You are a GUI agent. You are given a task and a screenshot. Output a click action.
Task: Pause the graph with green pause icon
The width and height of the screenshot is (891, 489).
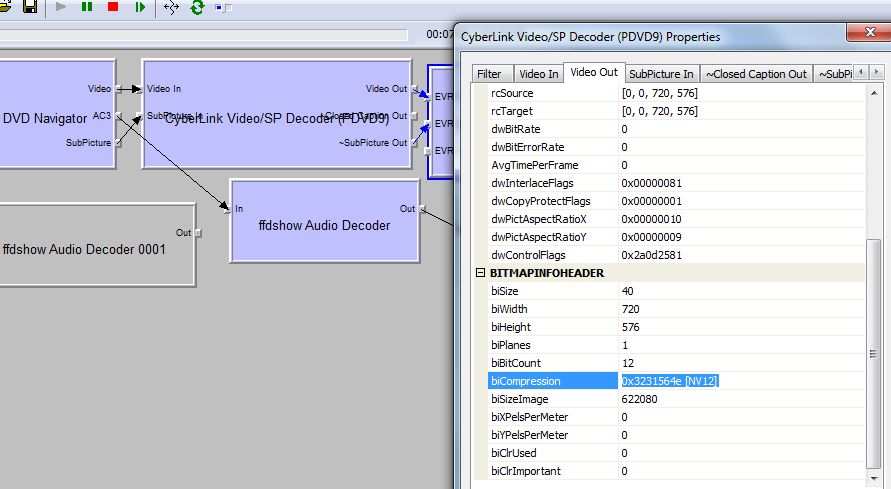pos(87,7)
